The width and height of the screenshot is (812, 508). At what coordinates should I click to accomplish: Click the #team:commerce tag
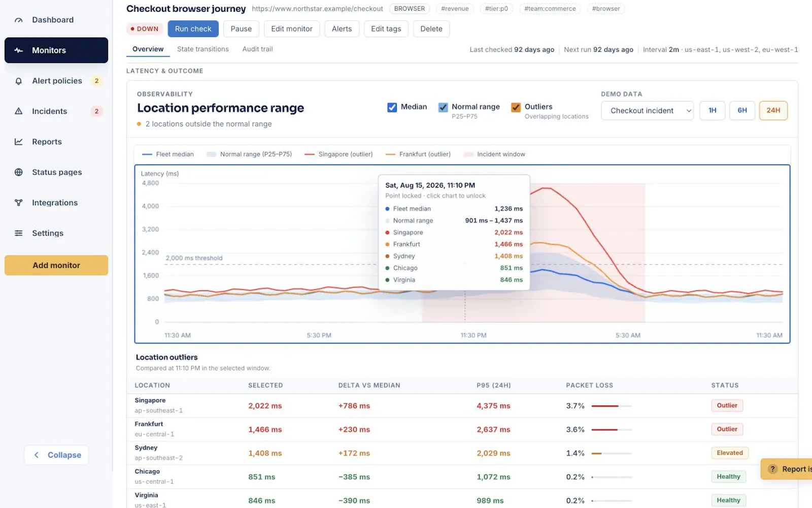coord(550,9)
